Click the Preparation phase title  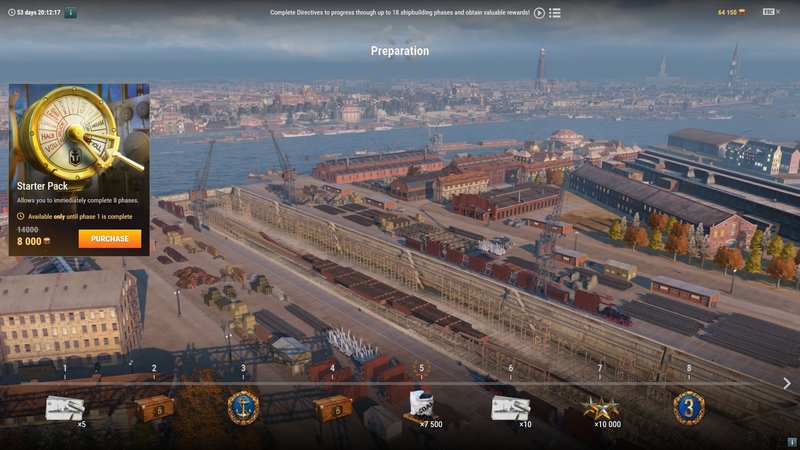pyautogui.click(x=400, y=51)
